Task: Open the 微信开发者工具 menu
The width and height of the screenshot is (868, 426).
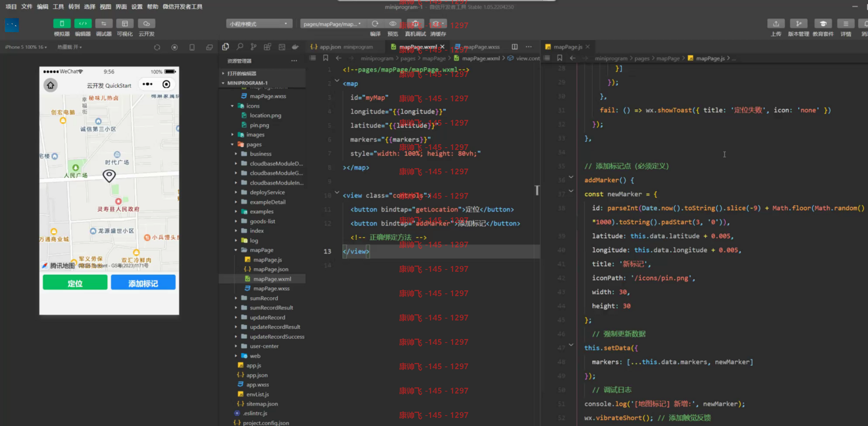Action: (182, 7)
